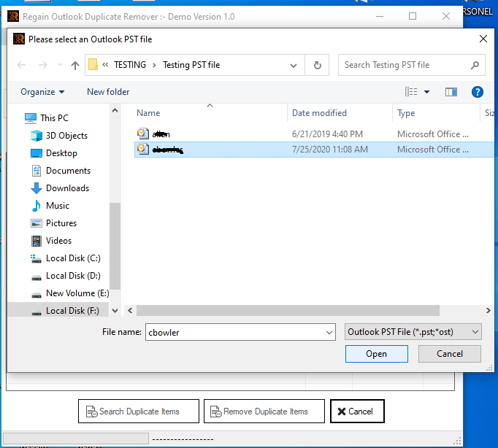Minimize the Regain Duplicate Remover window
Image resolution: width=498 pixels, height=448 pixels.
(380, 16)
